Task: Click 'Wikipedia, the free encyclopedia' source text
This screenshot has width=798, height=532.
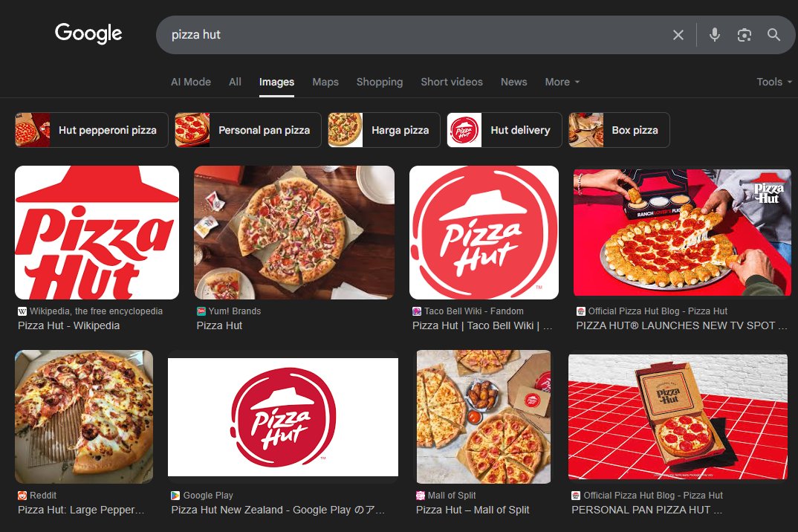Action: pos(96,311)
